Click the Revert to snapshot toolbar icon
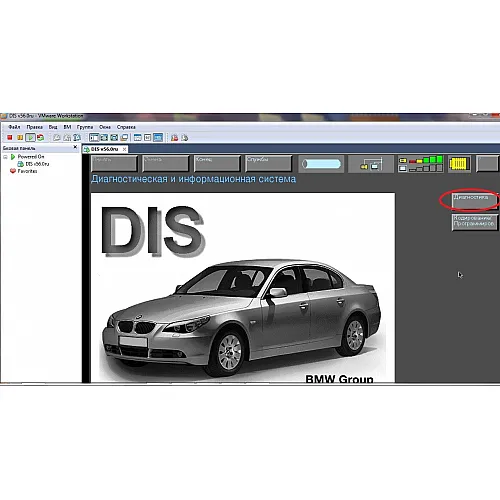 pyautogui.click(x=67, y=137)
